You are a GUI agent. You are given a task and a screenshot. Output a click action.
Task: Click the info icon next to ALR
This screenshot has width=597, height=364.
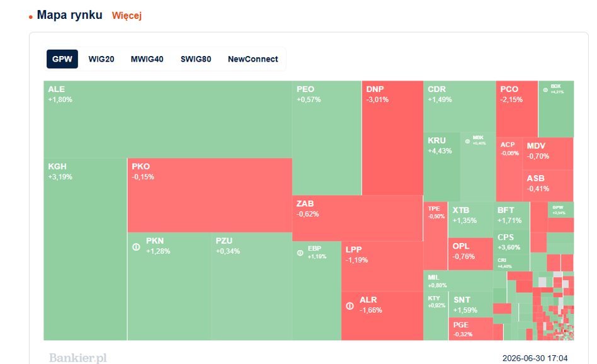point(350,305)
